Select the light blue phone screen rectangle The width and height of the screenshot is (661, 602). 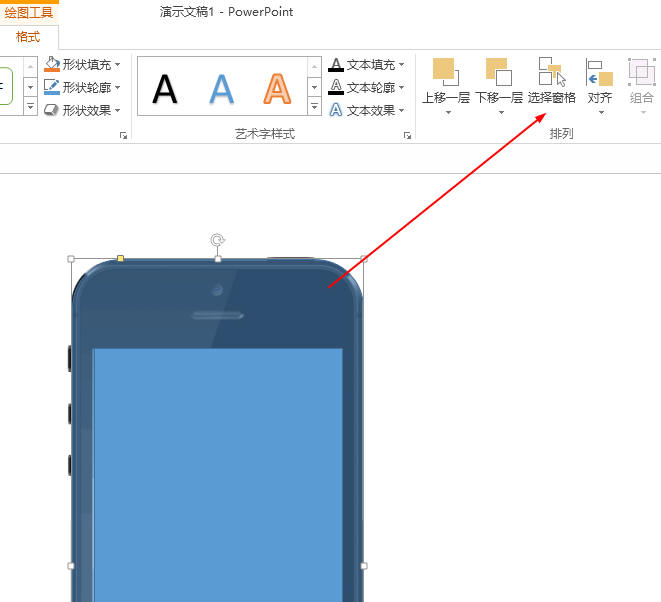pos(218,475)
